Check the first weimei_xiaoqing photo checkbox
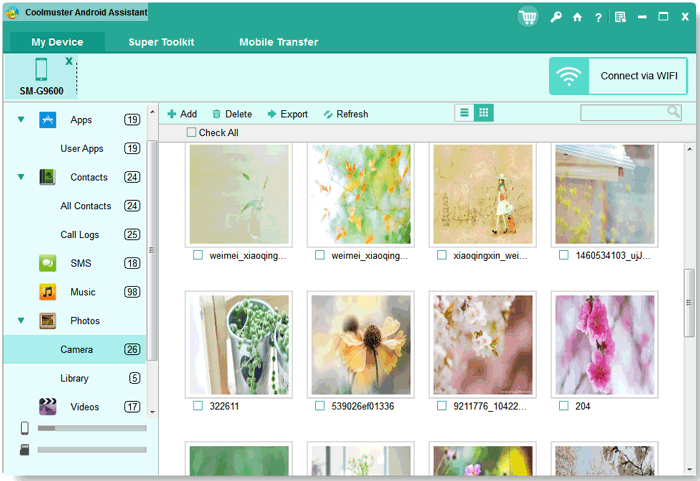The image size is (700, 481). point(198,255)
